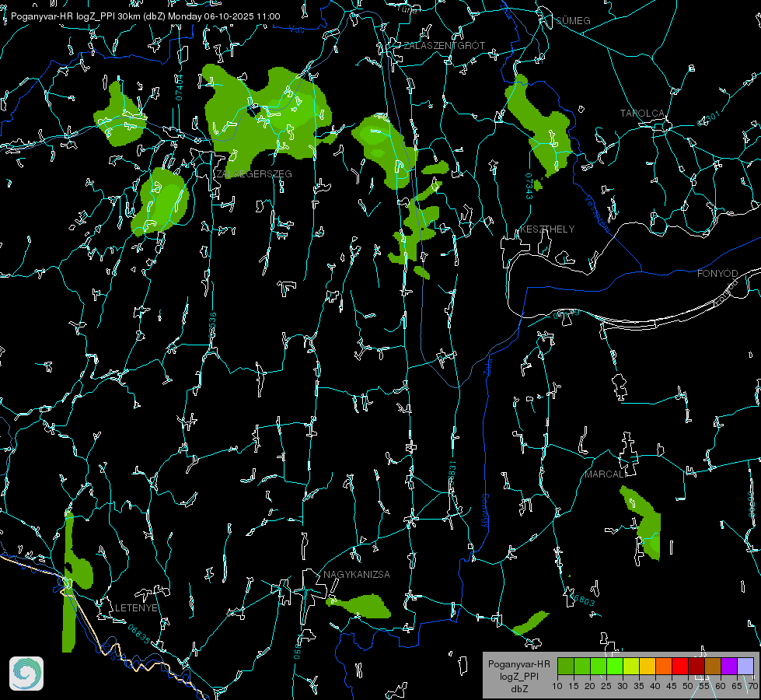Click the legend value 70
This screenshot has width=761, height=700.
coord(752,686)
